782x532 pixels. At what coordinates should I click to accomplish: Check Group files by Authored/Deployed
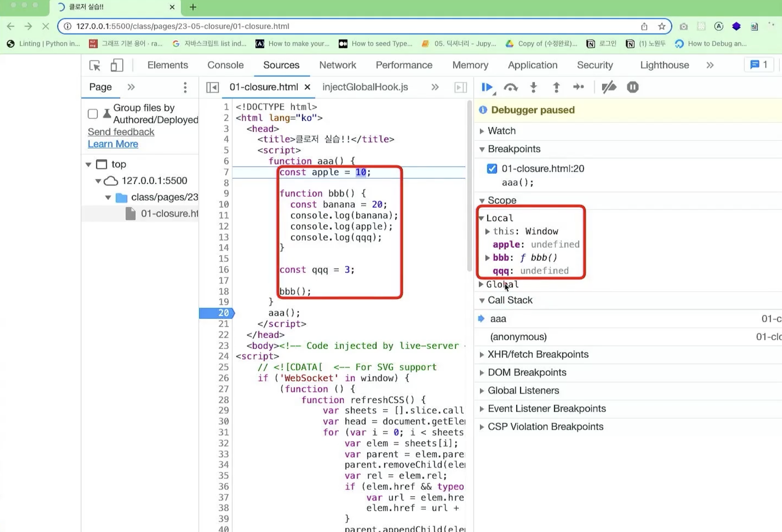click(x=93, y=114)
